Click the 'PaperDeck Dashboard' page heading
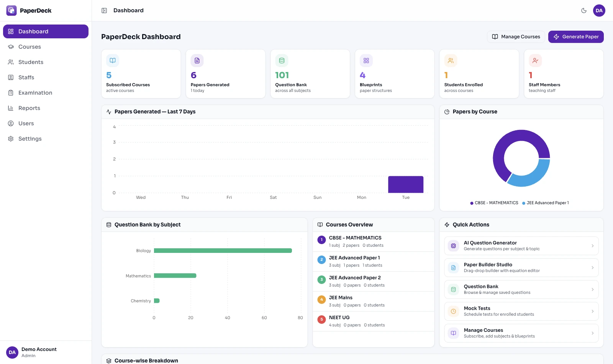613x364 pixels. tap(141, 37)
